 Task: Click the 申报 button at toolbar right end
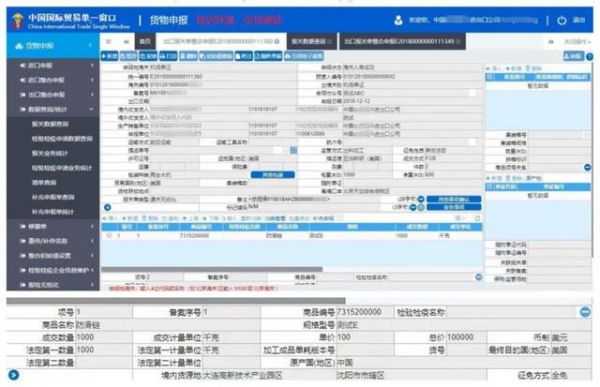point(573,56)
